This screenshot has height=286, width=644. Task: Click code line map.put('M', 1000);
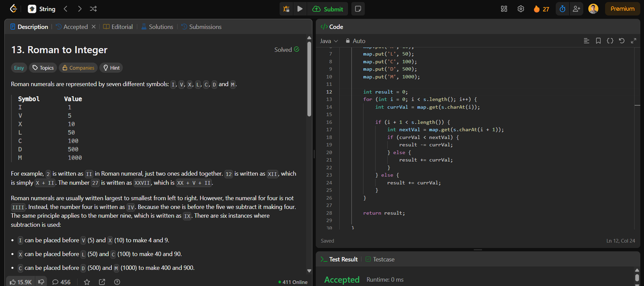click(391, 77)
